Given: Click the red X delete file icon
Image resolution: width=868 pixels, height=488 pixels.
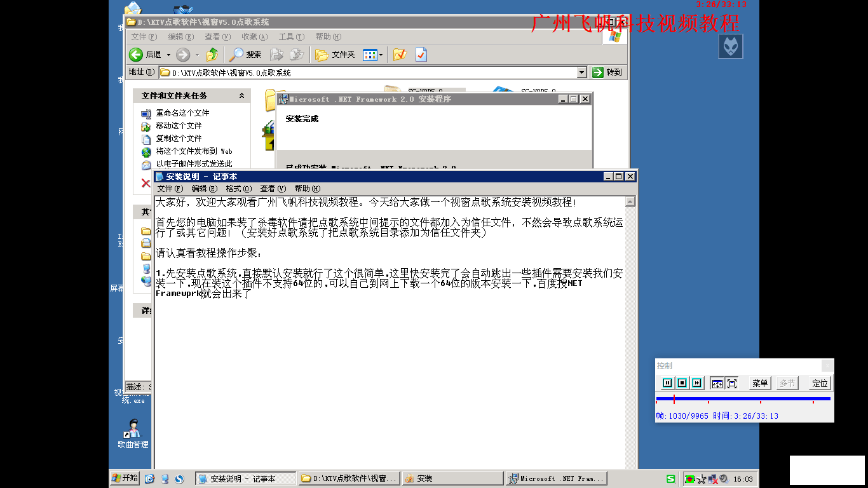Looking at the screenshot, I should pos(146,183).
